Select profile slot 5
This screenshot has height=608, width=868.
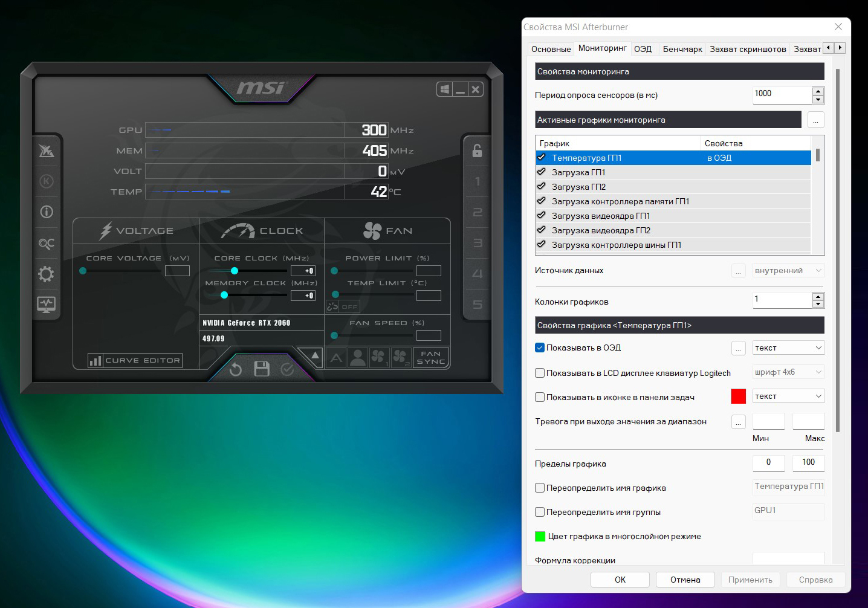(x=477, y=305)
